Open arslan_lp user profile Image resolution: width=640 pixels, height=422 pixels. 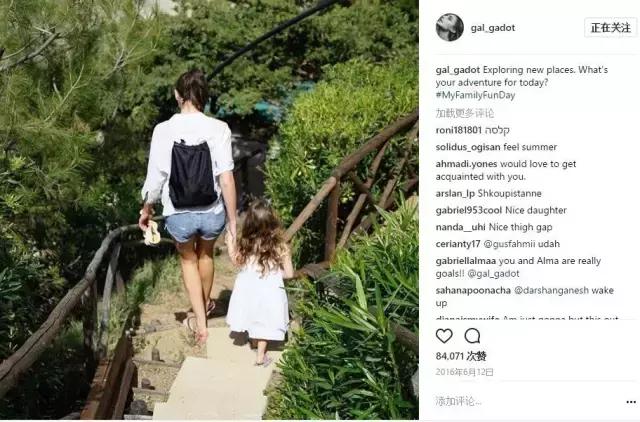point(455,193)
